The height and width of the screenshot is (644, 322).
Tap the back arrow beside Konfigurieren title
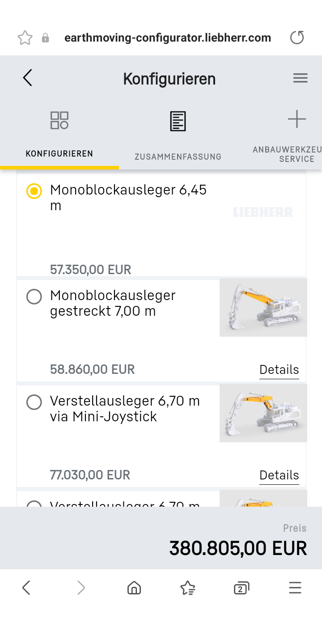(28, 78)
